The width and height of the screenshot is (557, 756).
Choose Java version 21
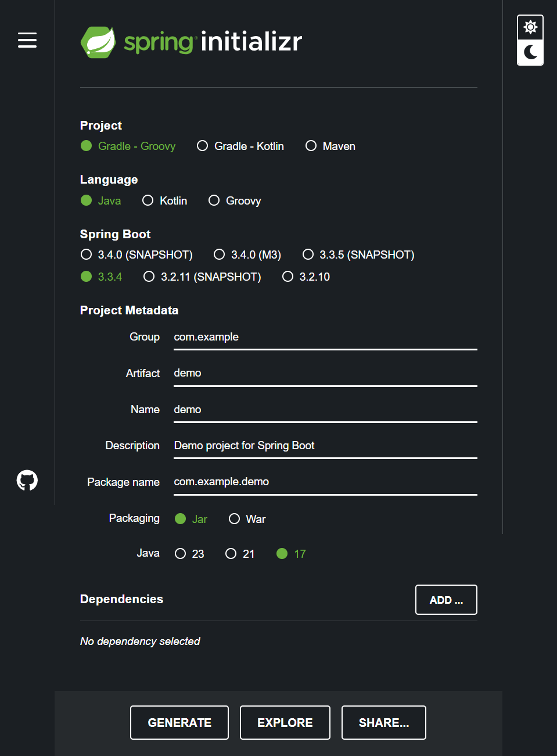[240, 554]
